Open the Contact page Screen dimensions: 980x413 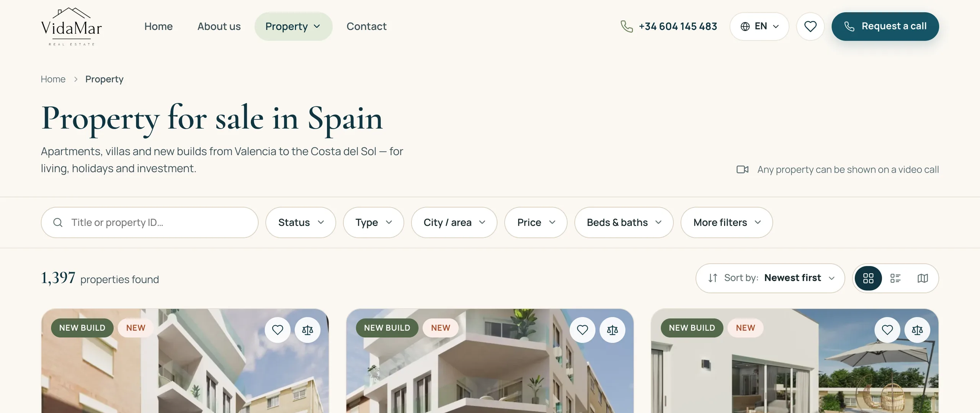(366, 26)
